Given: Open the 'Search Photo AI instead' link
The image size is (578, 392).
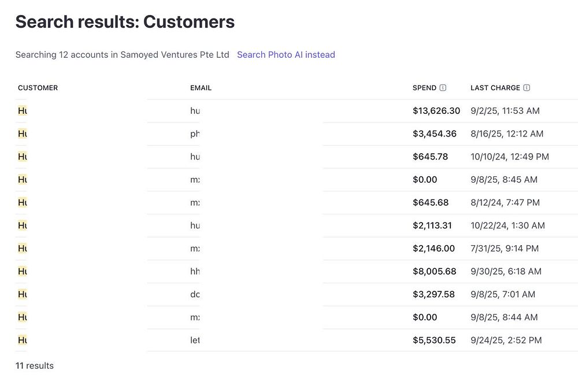Looking at the screenshot, I should point(286,55).
